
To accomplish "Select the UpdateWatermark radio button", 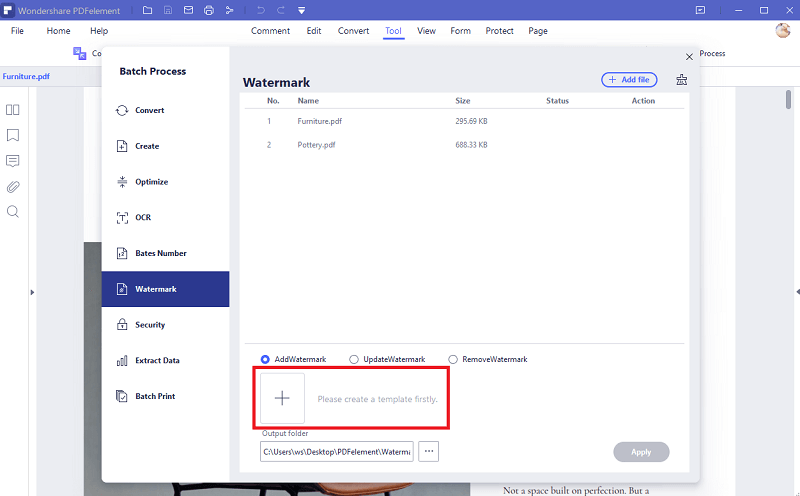I will click(x=354, y=359).
